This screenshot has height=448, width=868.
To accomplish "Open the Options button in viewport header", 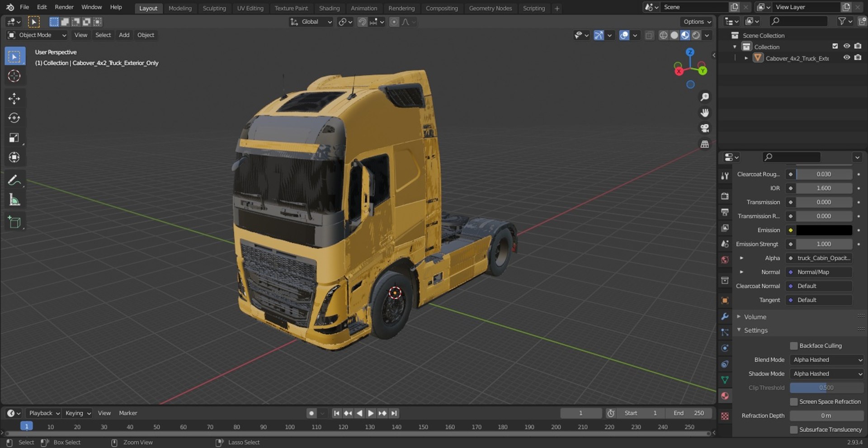I will (697, 22).
